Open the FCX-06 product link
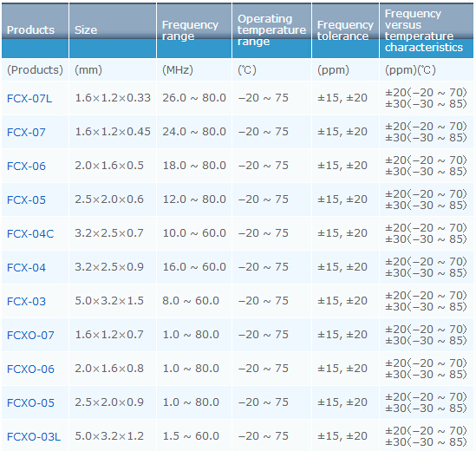Image resolution: width=476 pixels, height=451 pixels. (26, 167)
